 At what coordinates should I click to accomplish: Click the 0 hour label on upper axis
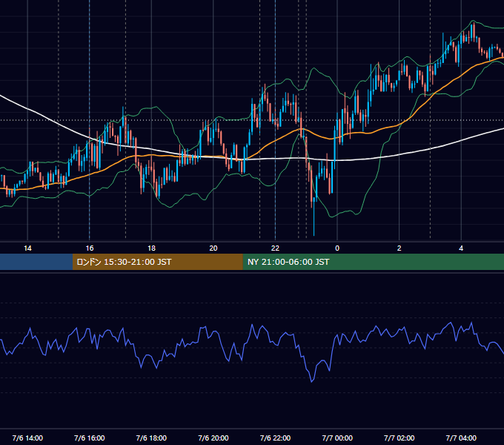point(337,248)
